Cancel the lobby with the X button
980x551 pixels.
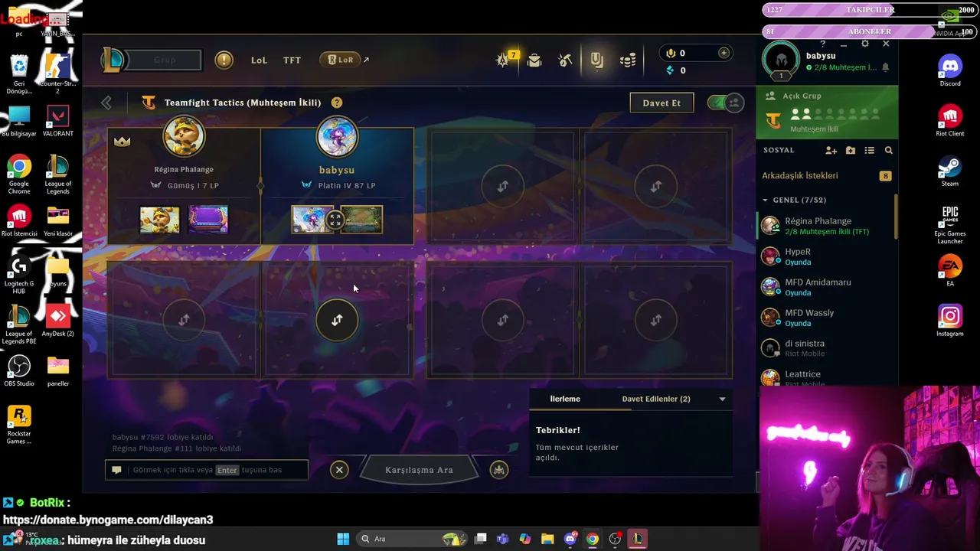click(339, 470)
